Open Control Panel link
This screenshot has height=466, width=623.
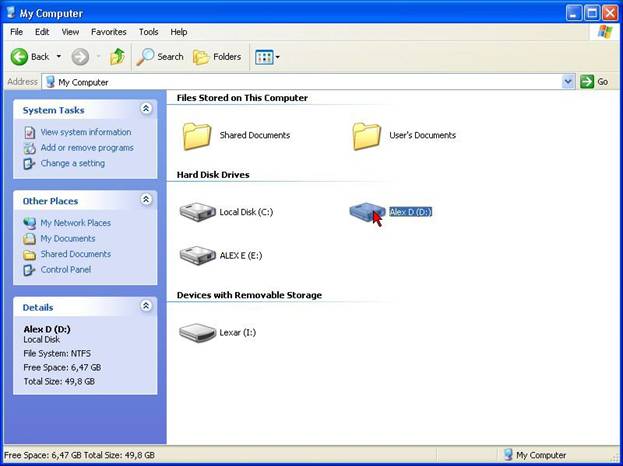[x=66, y=269]
